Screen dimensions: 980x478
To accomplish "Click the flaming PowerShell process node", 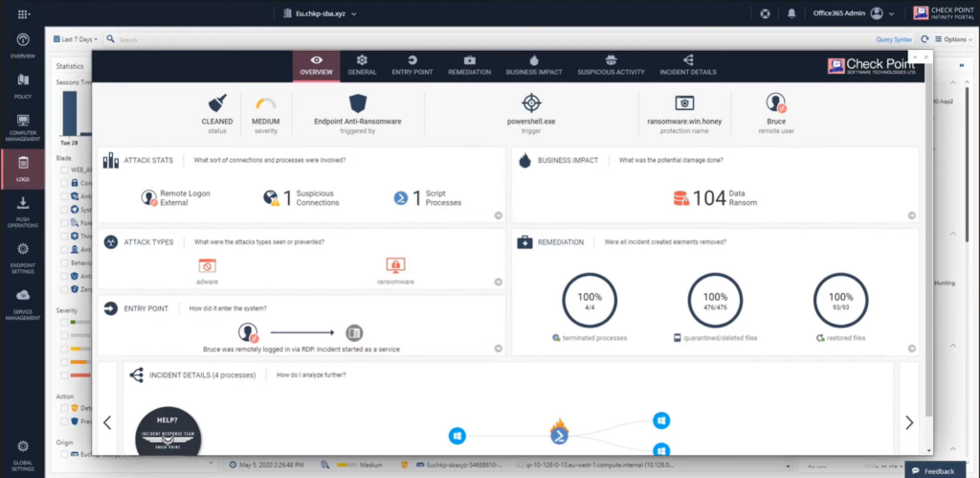I will tap(559, 434).
